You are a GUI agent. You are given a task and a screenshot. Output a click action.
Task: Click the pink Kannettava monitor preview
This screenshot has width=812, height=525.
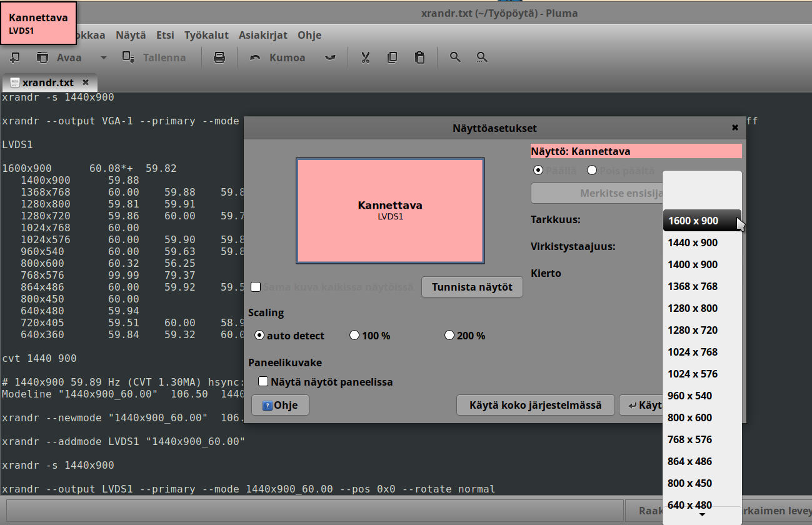pyautogui.click(x=390, y=211)
